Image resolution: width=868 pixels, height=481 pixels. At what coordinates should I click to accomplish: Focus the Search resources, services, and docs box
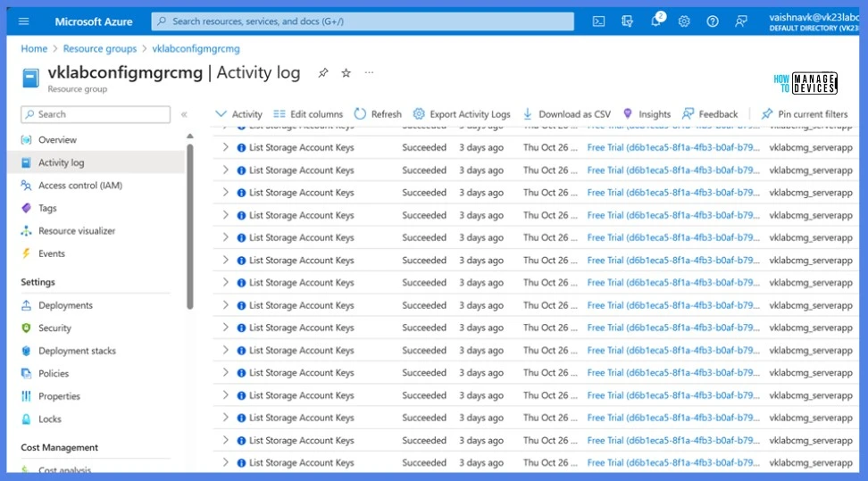coord(363,21)
